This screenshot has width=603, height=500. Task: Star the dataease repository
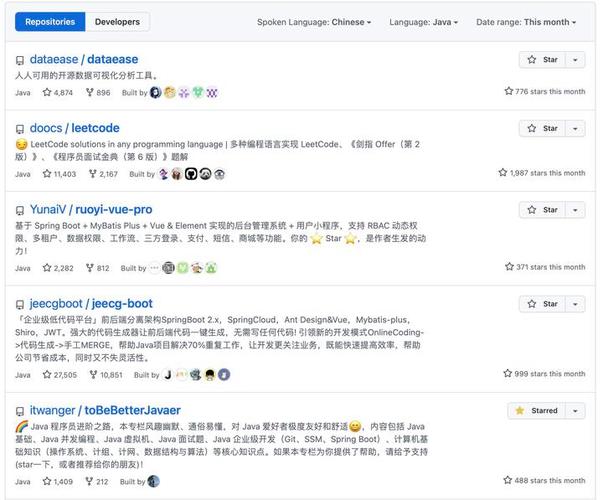(542, 60)
